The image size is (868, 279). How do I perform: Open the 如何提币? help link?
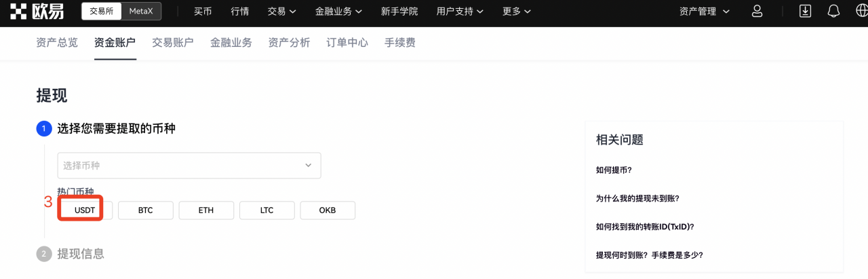click(x=614, y=170)
